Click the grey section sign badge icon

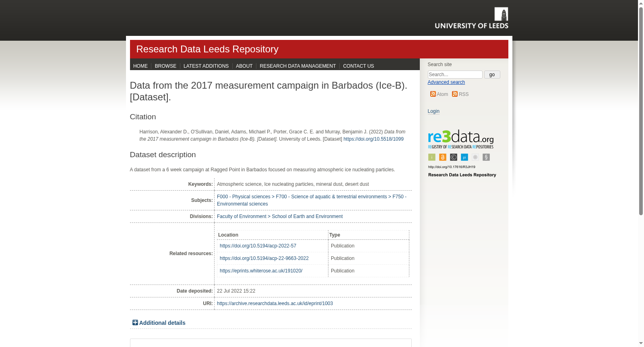point(486,157)
